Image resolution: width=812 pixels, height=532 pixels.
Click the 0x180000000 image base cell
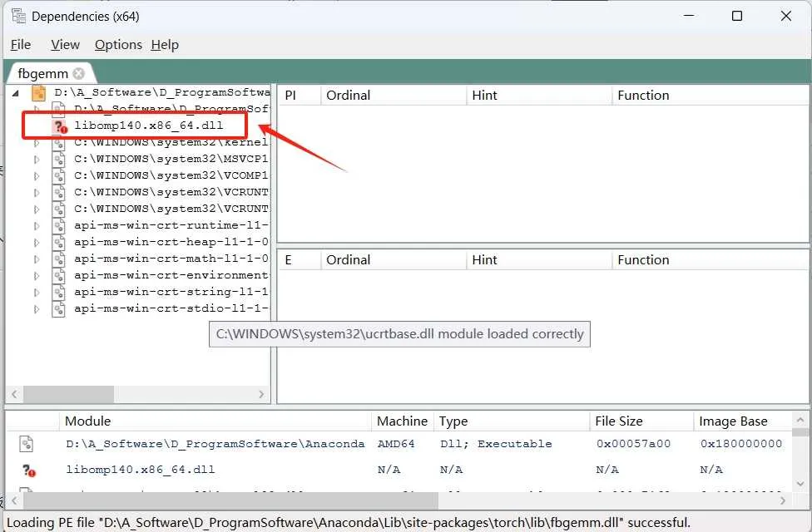coord(741,444)
